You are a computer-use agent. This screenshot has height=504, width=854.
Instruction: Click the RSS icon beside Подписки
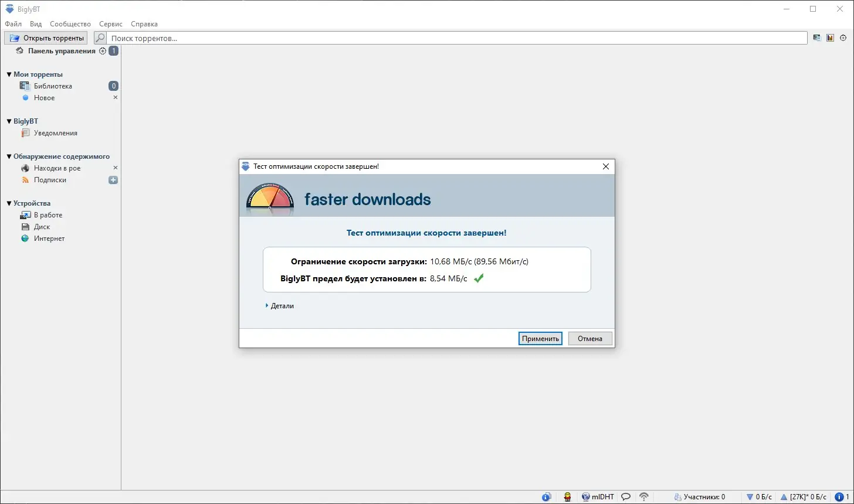(x=25, y=180)
